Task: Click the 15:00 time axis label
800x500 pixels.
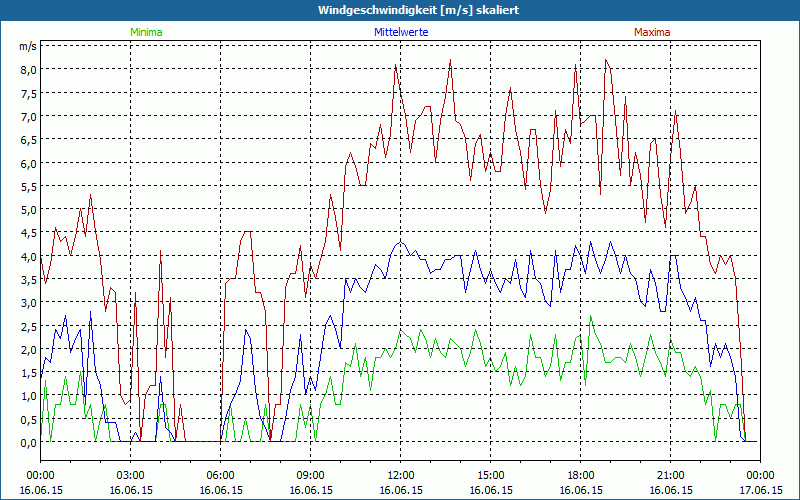Action: [491, 476]
